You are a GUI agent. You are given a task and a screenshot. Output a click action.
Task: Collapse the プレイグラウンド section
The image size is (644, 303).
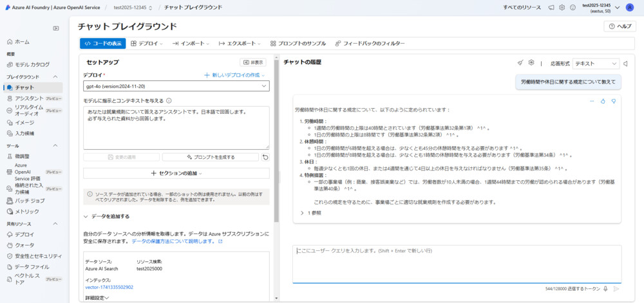point(55,77)
